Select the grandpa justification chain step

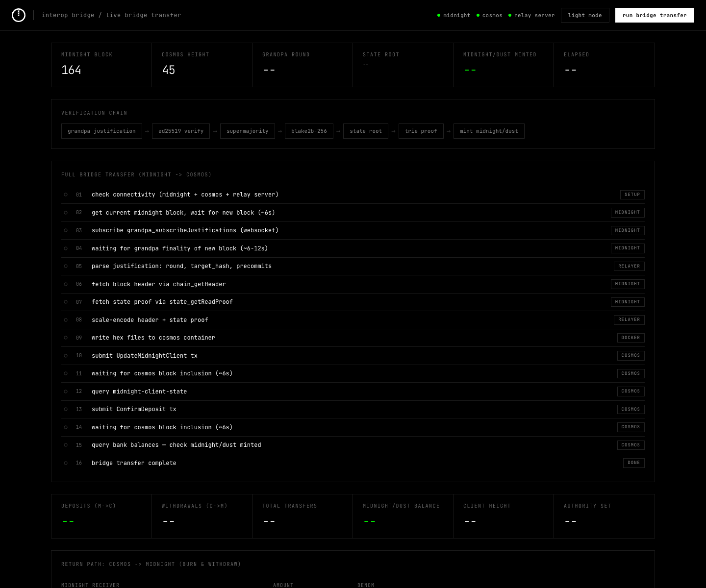(x=101, y=131)
